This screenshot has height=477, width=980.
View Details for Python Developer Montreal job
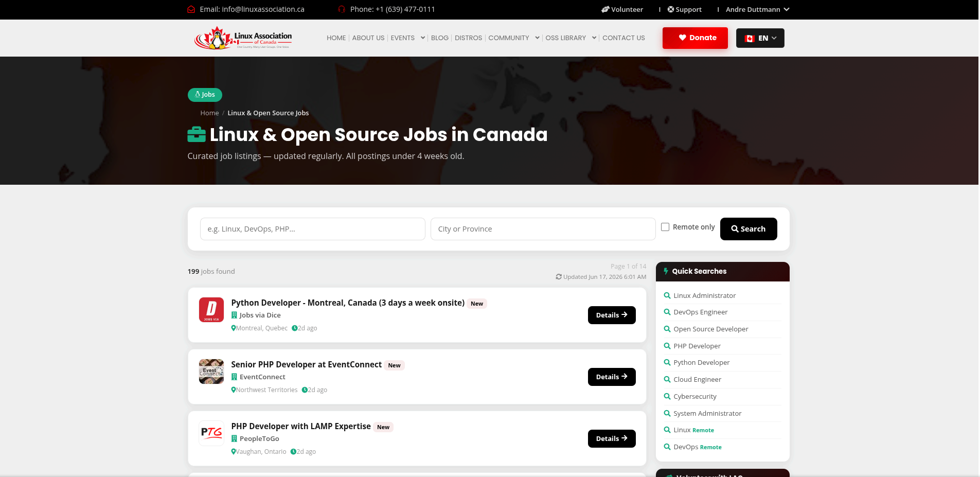click(612, 315)
